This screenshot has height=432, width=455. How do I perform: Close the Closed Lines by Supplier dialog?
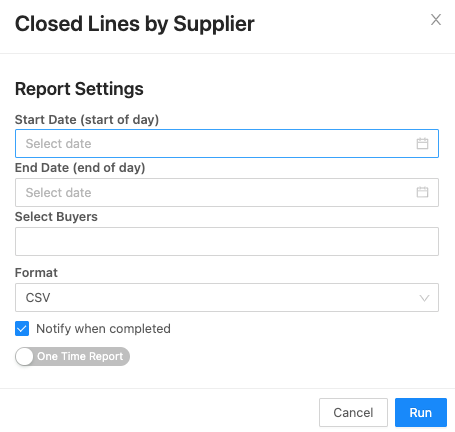click(436, 20)
